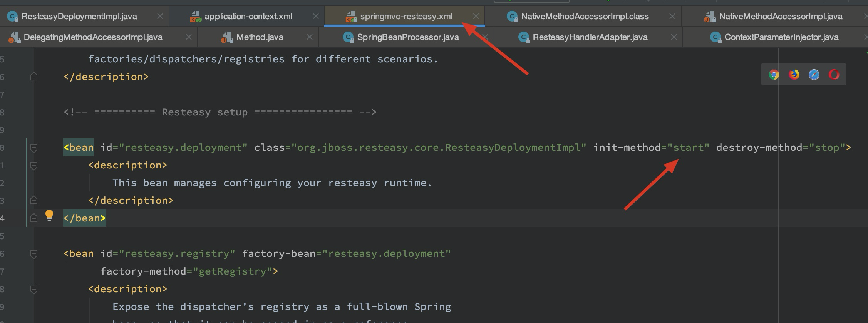The width and height of the screenshot is (868, 323).
Task: Click the ResteasyDeploymentImpl.java class file icon
Action: coord(13,17)
